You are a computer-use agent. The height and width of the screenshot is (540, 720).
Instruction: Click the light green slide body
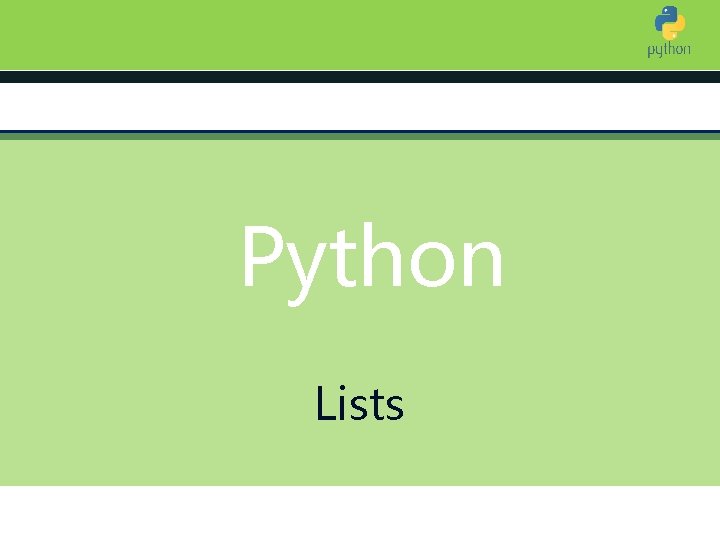(x=360, y=313)
